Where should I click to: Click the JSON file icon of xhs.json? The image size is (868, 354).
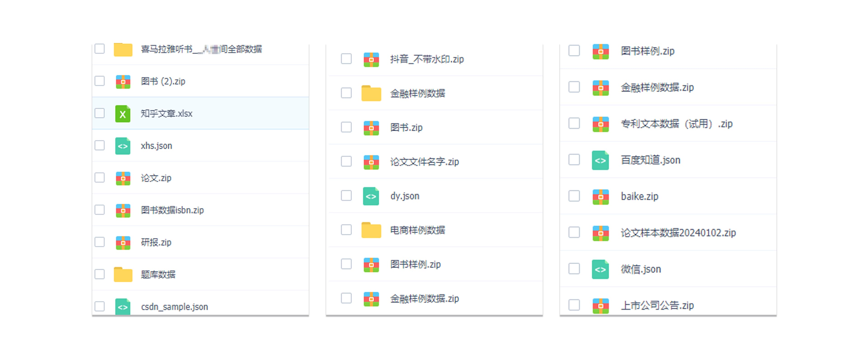pyautogui.click(x=123, y=146)
